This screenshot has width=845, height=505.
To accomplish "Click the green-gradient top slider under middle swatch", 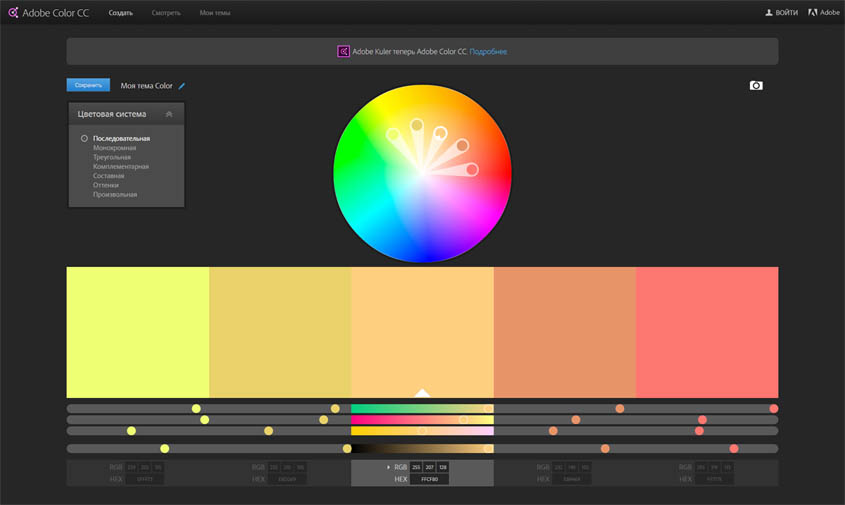I will coord(422,409).
